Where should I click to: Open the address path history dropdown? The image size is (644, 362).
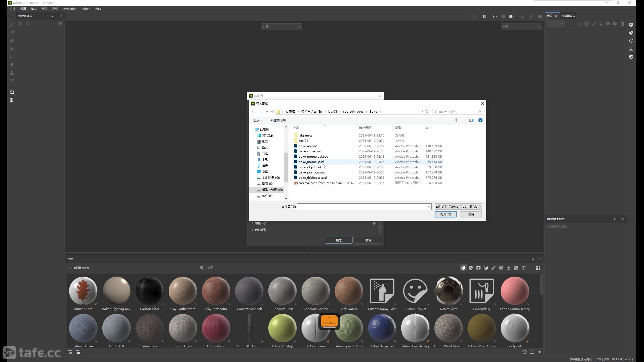[x=422, y=112]
